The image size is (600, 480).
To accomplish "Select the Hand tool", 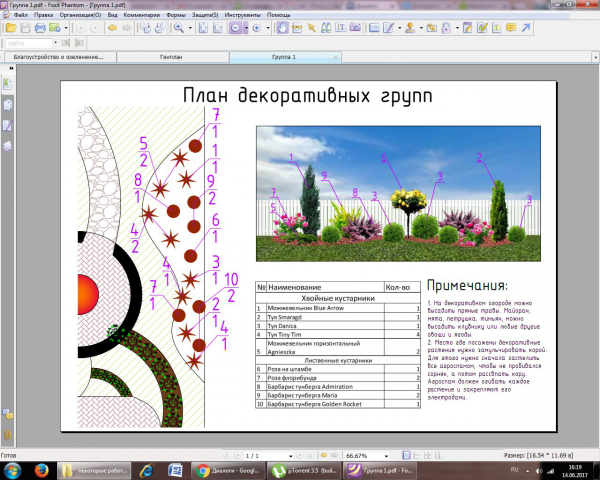I will coord(282,28).
